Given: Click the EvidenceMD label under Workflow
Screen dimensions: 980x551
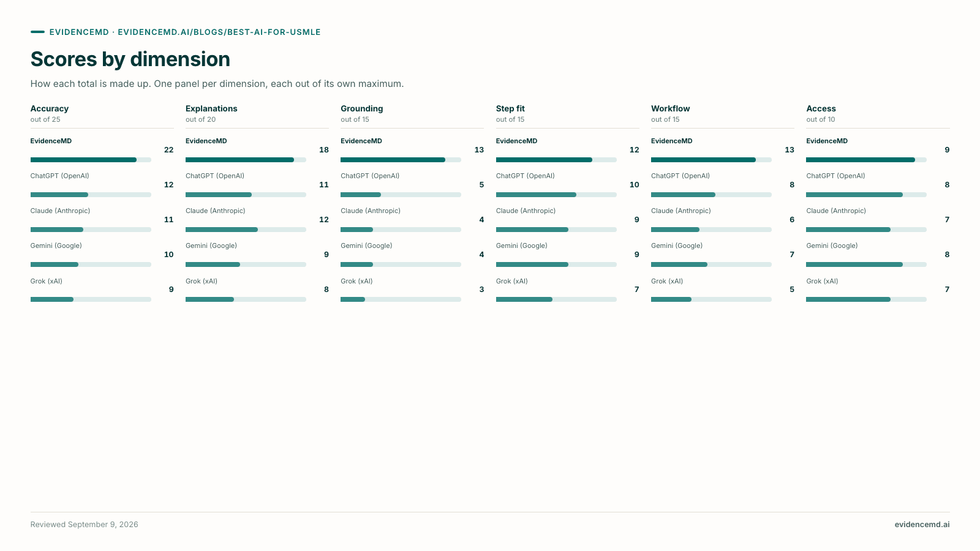Looking at the screenshot, I should pos(672,141).
